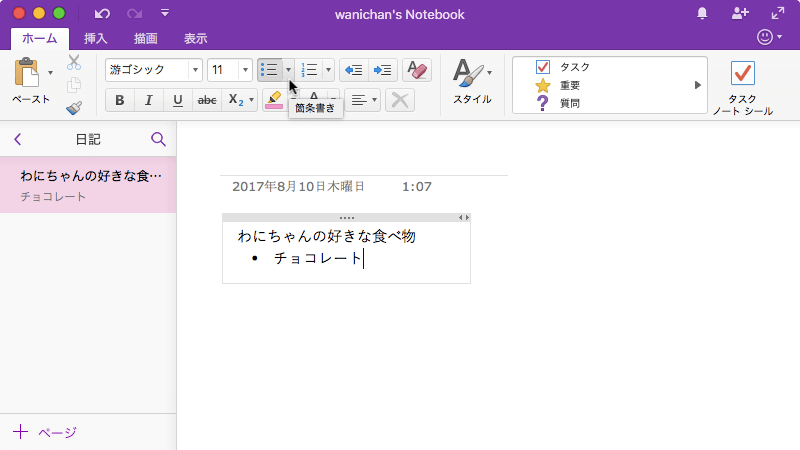Click the delete X icon in ribbon

400,101
